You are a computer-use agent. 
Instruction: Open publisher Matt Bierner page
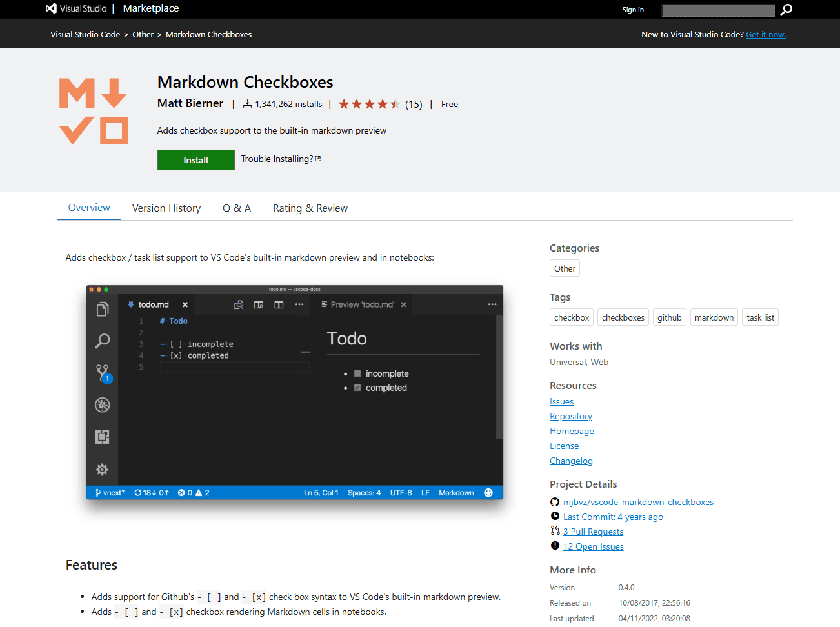click(190, 103)
